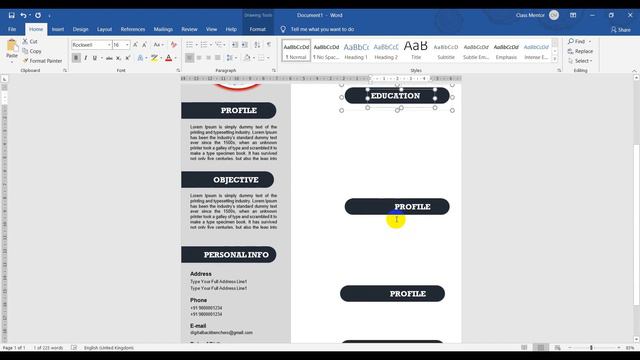This screenshot has width=640, height=360.
Task: Toggle Bold formatting
Action: pos(76,58)
